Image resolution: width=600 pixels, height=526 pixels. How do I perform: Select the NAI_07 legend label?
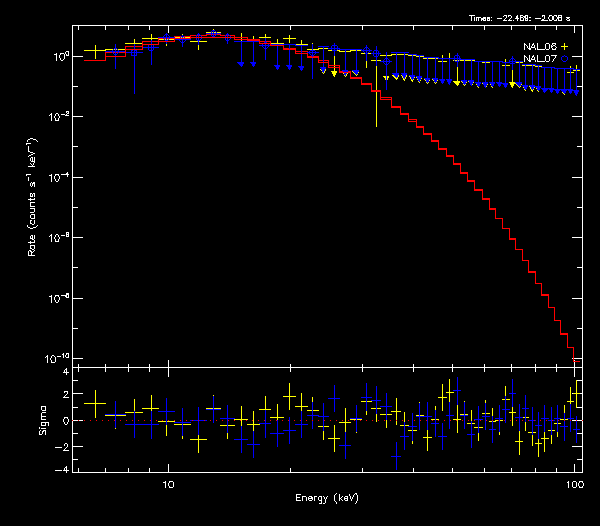(x=539, y=59)
